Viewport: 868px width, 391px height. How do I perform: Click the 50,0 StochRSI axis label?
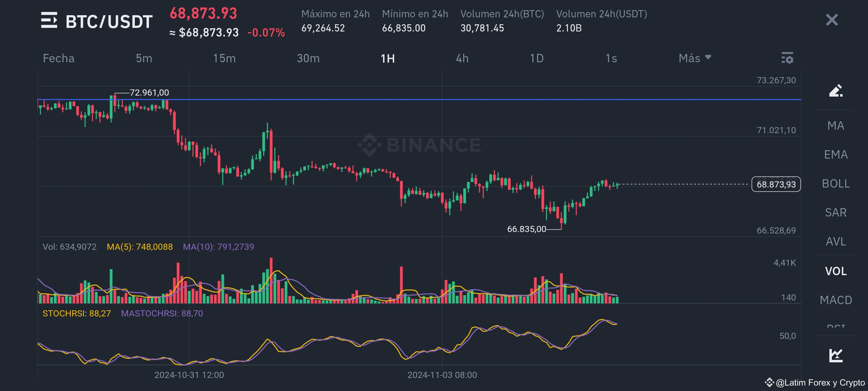click(788, 336)
